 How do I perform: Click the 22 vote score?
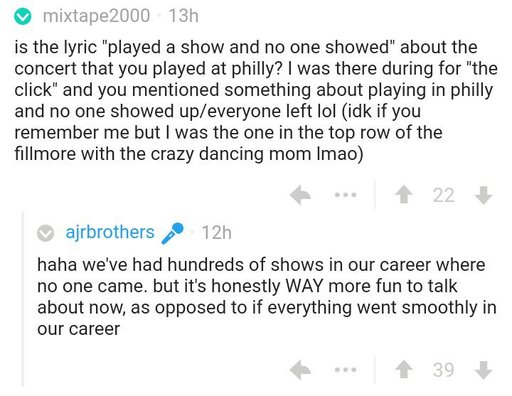tap(443, 195)
